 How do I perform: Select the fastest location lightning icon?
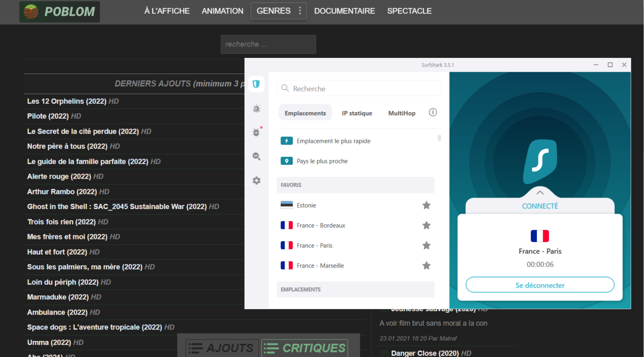click(x=287, y=141)
